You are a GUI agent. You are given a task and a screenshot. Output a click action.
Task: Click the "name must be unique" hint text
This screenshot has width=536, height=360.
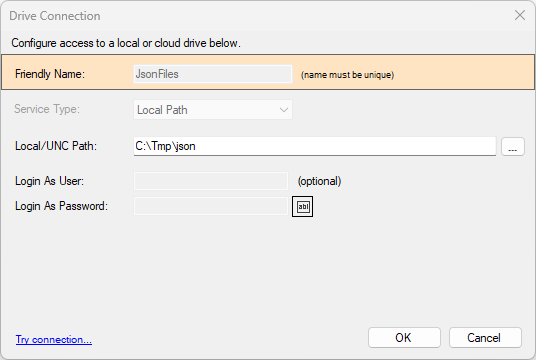coord(347,75)
